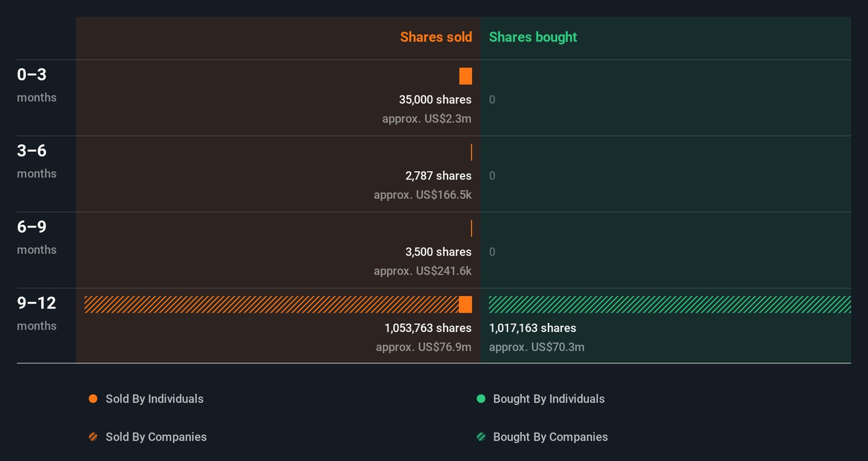Click the striped Sold By Companies legend icon
Image resolution: width=868 pixels, height=461 pixels.
pos(93,437)
